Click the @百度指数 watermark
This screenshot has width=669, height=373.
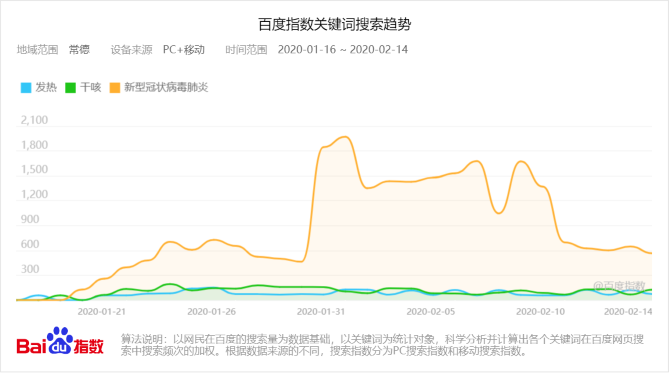pos(619,286)
